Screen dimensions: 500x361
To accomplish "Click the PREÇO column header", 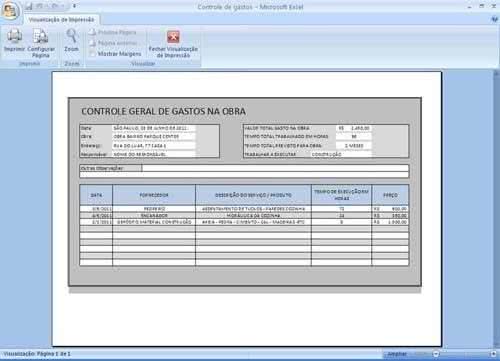I will (x=390, y=195).
